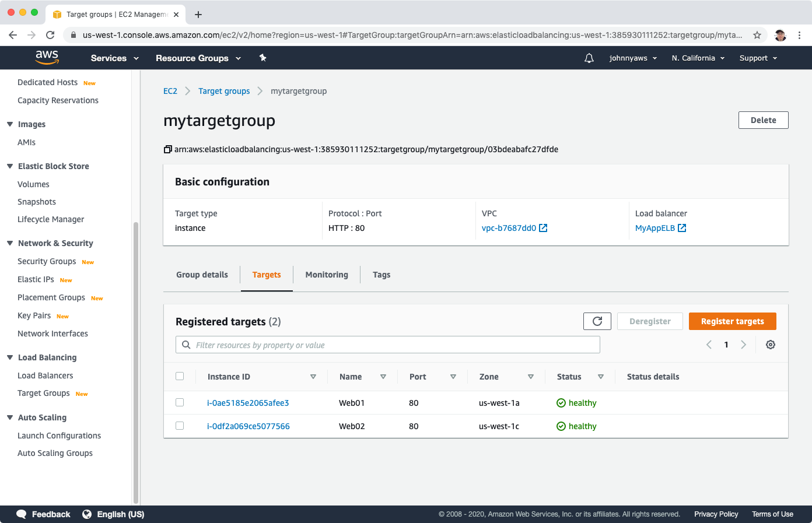812x523 pixels.
Task: Go to next page of targets
Action: click(x=744, y=345)
